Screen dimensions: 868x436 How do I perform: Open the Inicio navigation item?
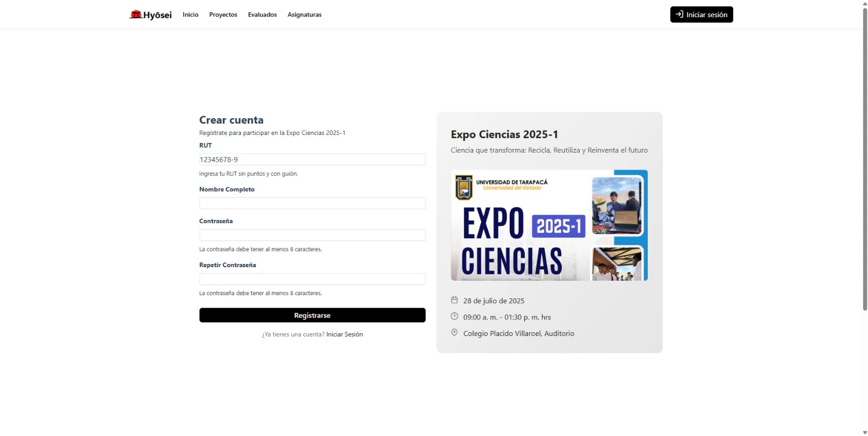point(190,15)
